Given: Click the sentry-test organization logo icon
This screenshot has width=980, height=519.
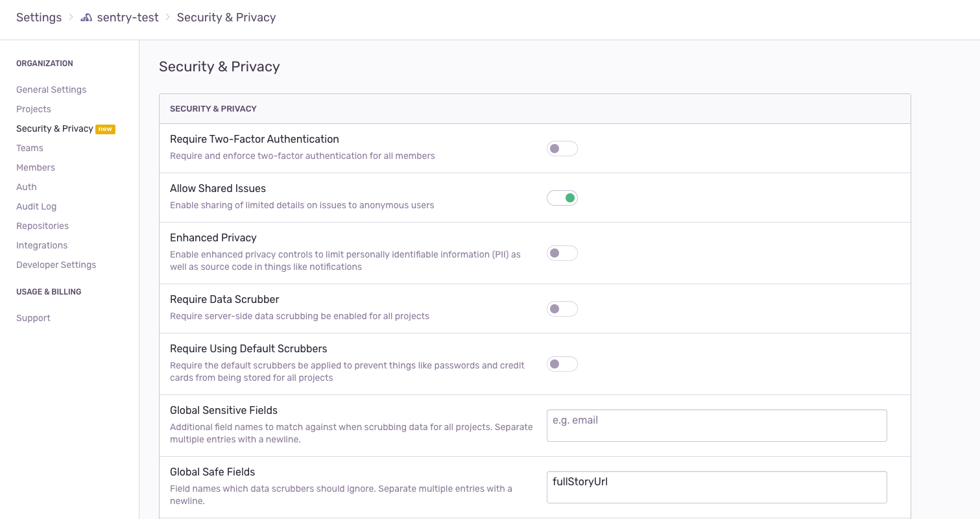Looking at the screenshot, I should pyautogui.click(x=86, y=18).
